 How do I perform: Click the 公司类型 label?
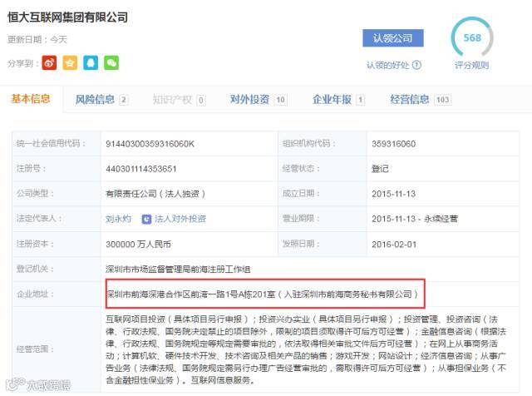tap(35, 194)
